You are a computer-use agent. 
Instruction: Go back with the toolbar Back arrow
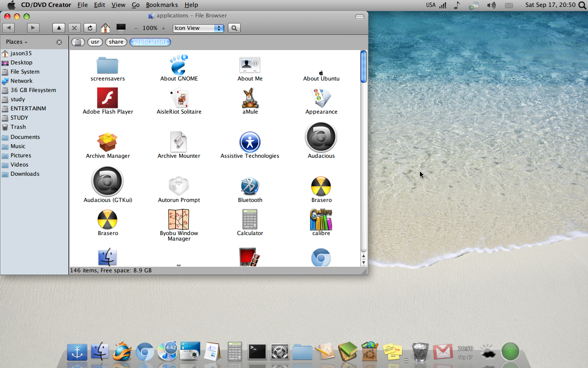coord(8,28)
